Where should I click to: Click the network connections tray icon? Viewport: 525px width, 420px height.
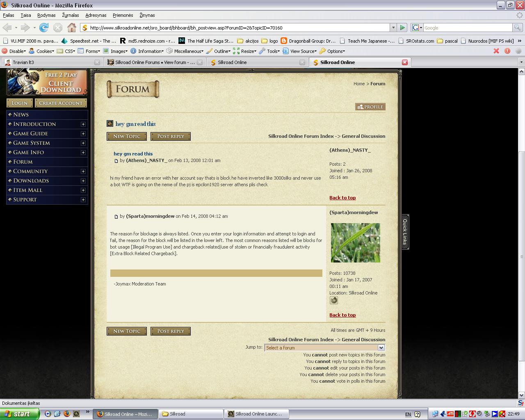tap(435, 414)
